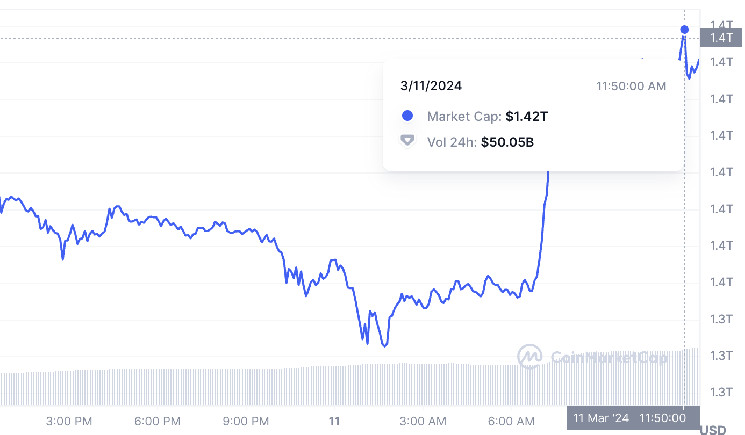745x435 pixels.
Task: Click the tooltip date 3/11/2024
Action: [431, 86]
